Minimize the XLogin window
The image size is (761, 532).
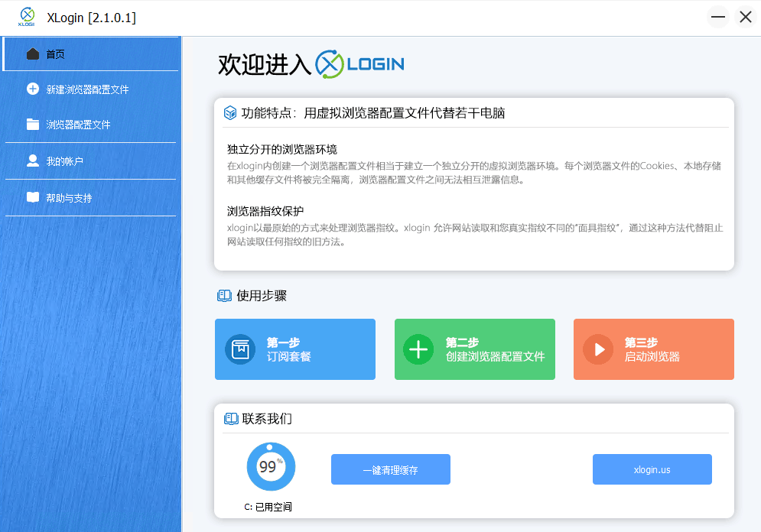(x=717, y=17)
